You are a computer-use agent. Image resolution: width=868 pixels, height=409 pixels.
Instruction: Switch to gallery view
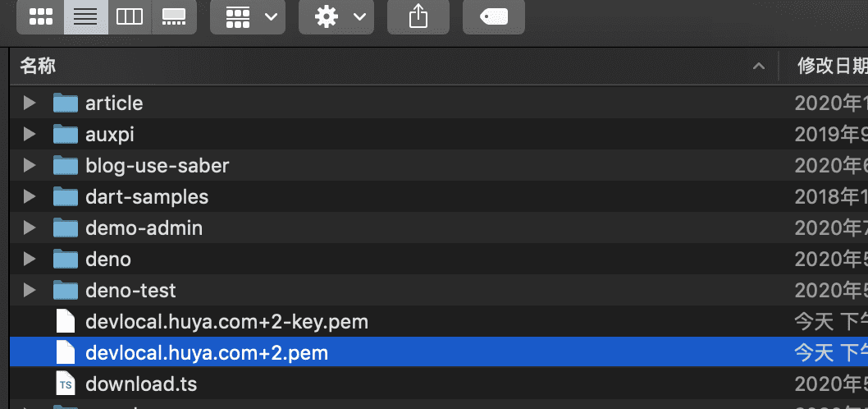pyautogui.click(x=174, y=16)
